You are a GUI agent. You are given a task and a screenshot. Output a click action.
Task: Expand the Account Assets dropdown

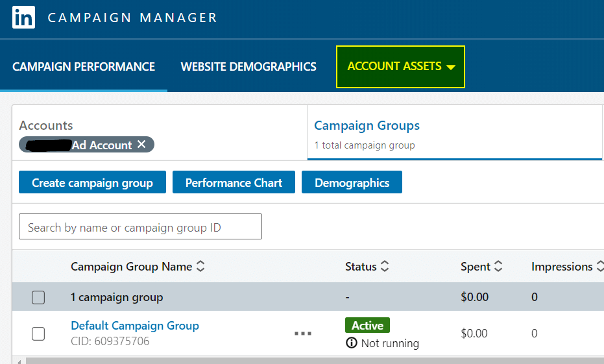click(401, 67)
